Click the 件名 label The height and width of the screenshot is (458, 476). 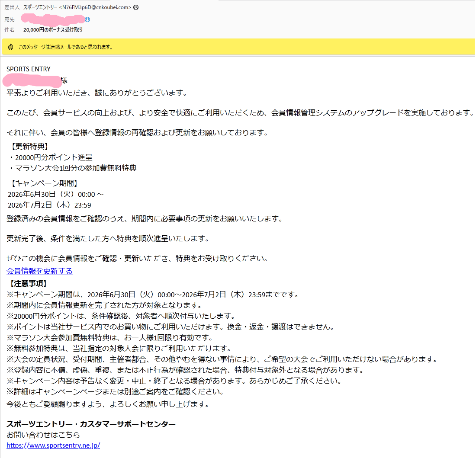(10, 30)
